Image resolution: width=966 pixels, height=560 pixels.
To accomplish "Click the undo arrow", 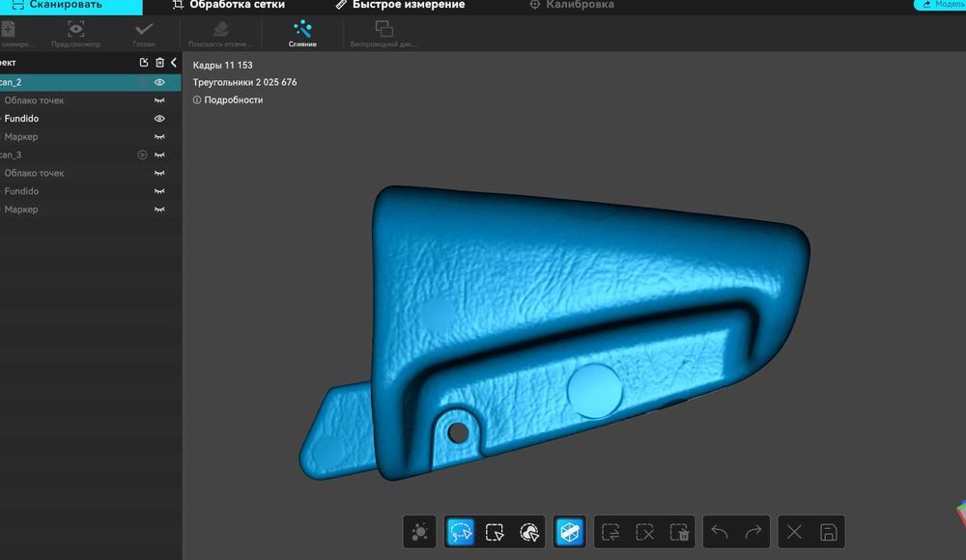I will click(720, 532).
